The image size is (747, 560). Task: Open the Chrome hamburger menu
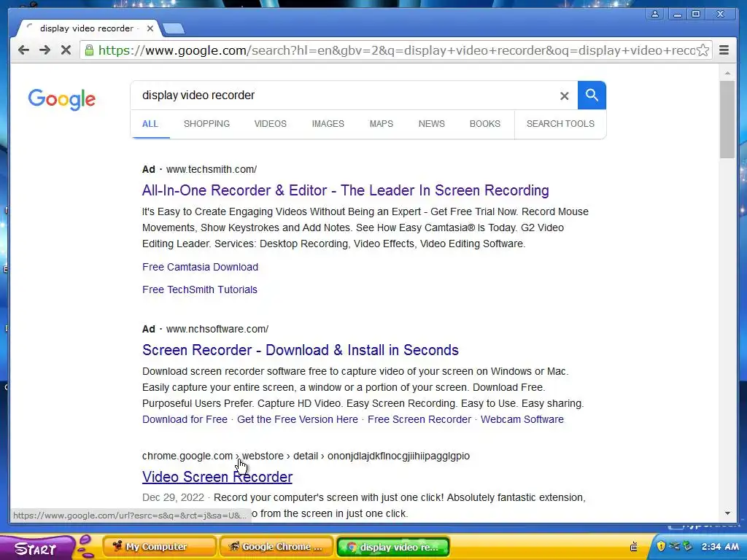point(724,50)
